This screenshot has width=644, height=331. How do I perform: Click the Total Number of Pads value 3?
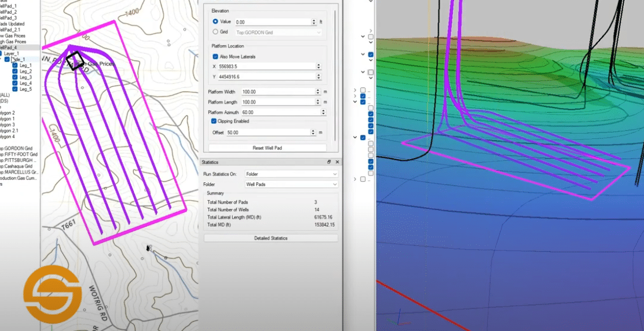click(x=316, y=202)
